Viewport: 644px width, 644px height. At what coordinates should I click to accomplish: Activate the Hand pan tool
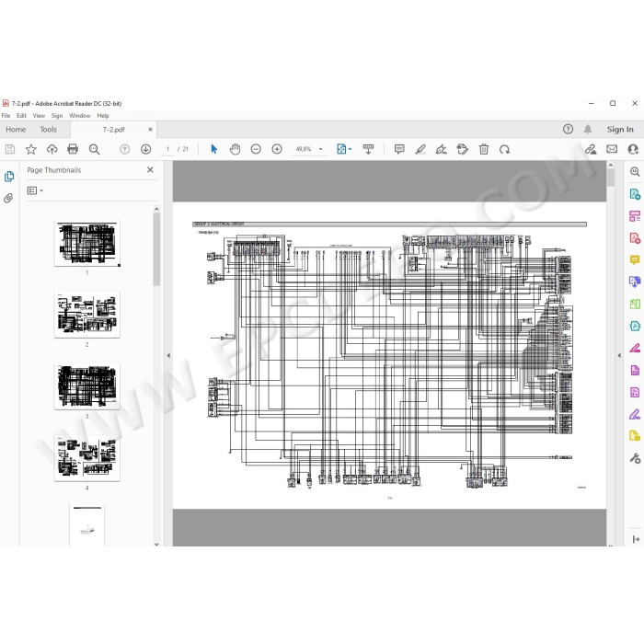tap(235, 149)
